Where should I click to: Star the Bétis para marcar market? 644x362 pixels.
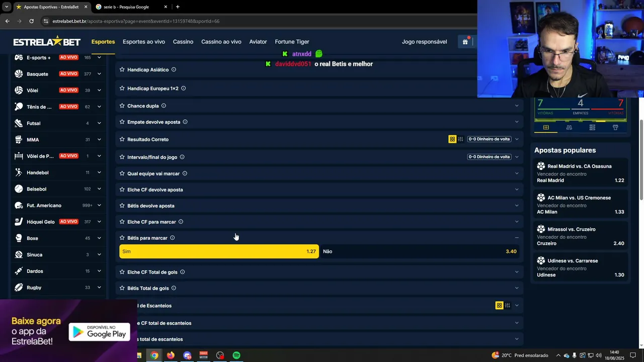122,238
